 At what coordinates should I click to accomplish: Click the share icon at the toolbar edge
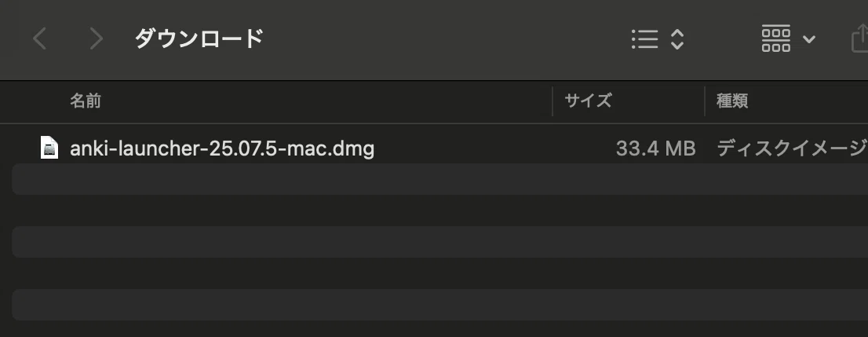point(859,38)
